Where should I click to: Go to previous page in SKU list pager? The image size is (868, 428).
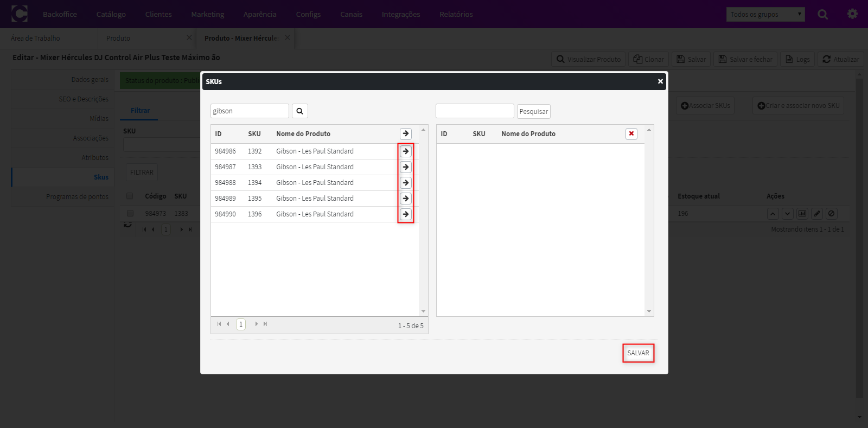click(228, 324)
